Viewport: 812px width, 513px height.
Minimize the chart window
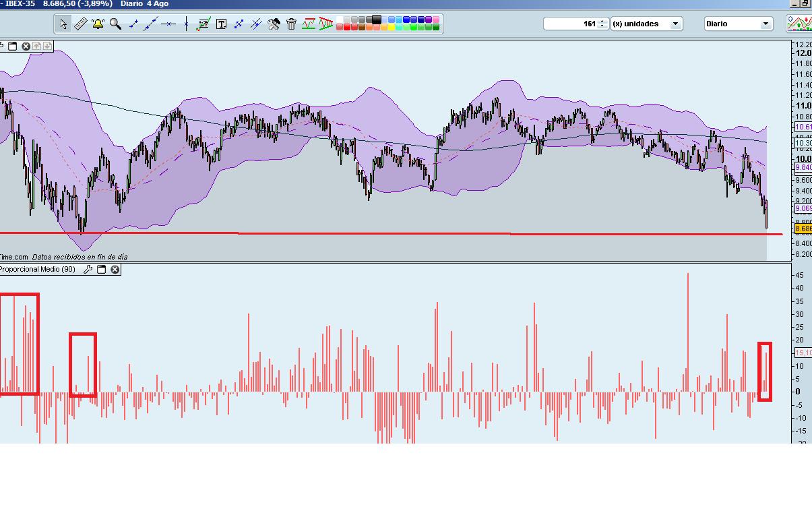(x=795, y=4)
